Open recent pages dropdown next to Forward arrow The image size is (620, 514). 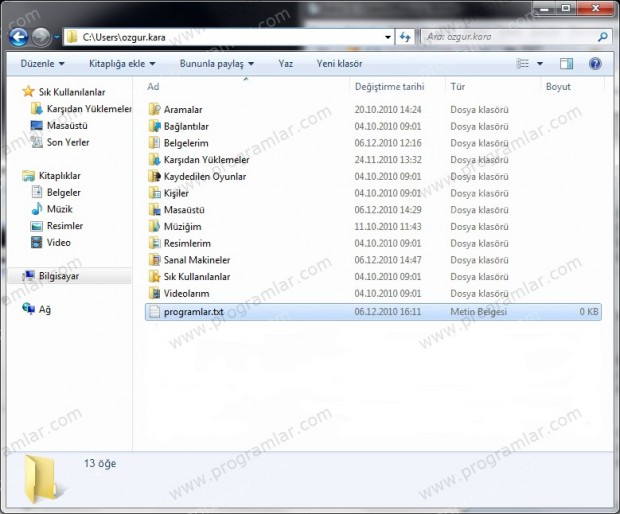(x=57, y=38)
